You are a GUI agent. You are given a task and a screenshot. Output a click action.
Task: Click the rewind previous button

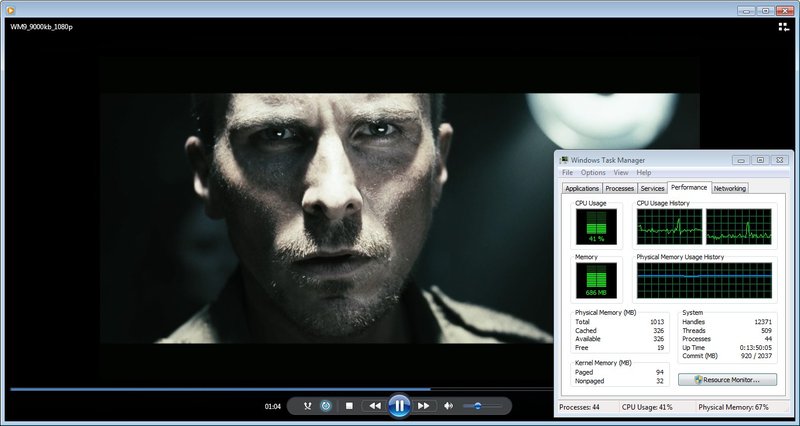[x=375, y=406]
